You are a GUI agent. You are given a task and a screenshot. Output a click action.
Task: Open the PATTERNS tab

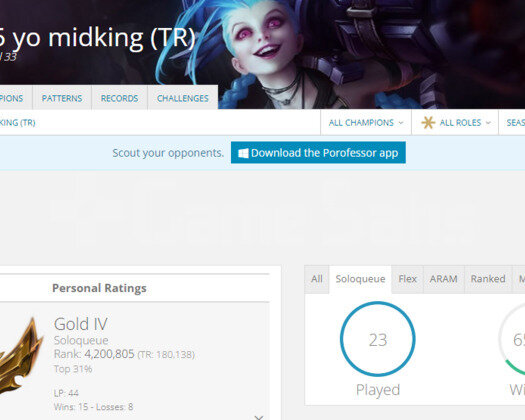pos(62,98)
